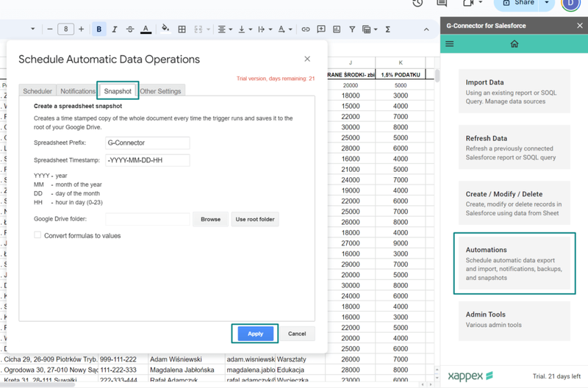
Task: Click cell with Adam Wiśniewski
Action: (x=187, y=359)
